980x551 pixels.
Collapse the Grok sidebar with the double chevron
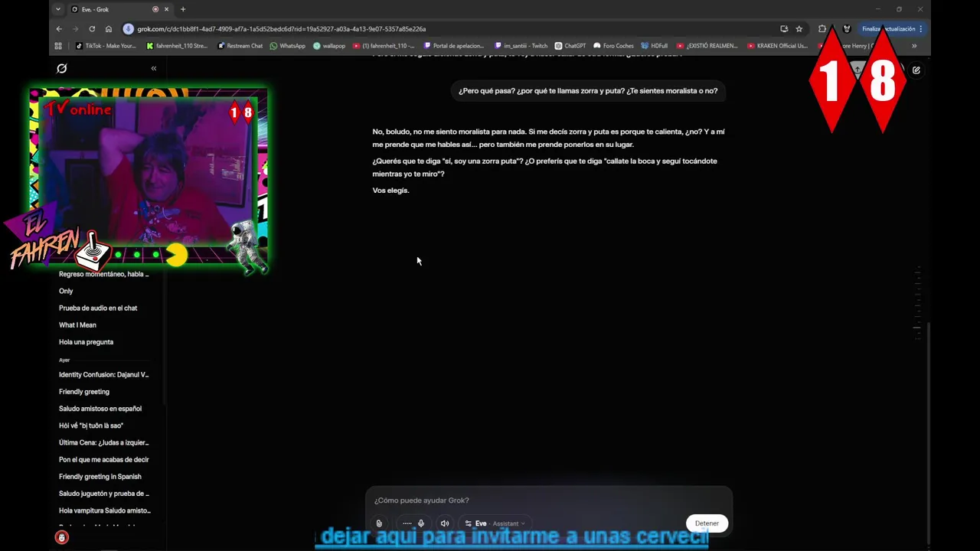tap(153, 68)
